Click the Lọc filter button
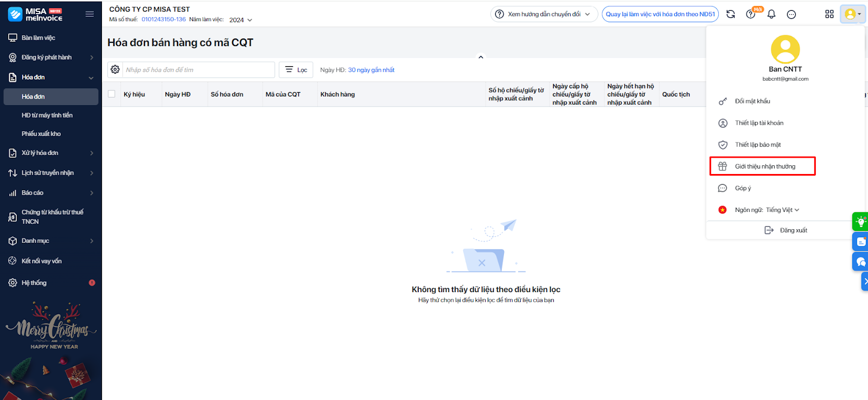 point(296,69)
